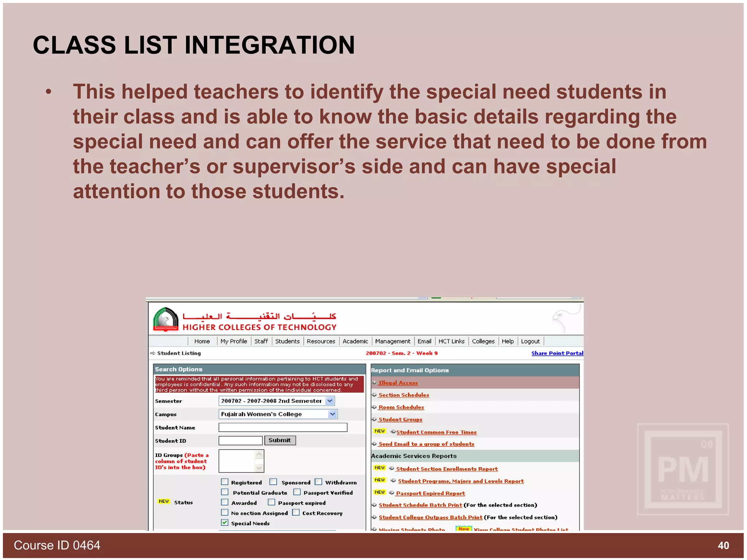Click the arrow icon beside Send Email to a group

pos(374,444)
